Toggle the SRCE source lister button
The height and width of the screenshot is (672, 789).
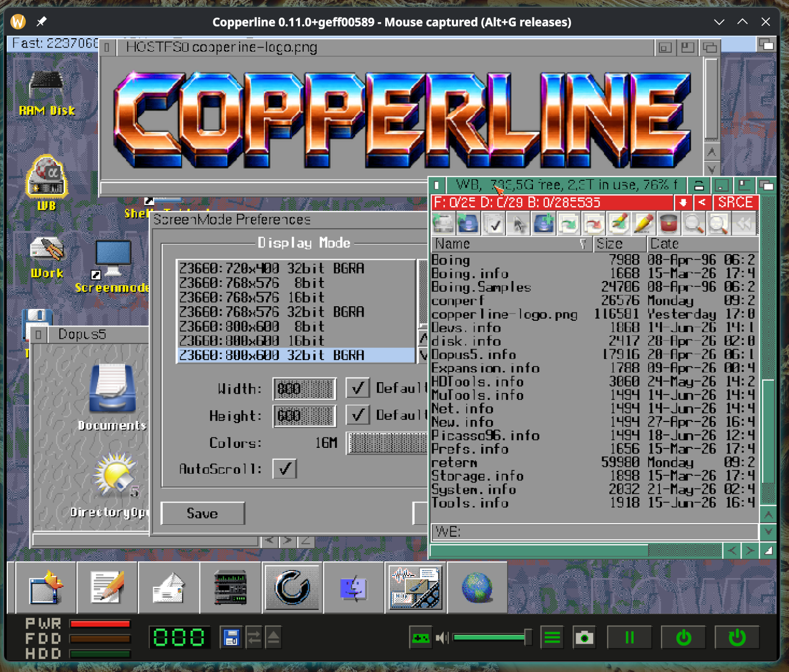735,202
